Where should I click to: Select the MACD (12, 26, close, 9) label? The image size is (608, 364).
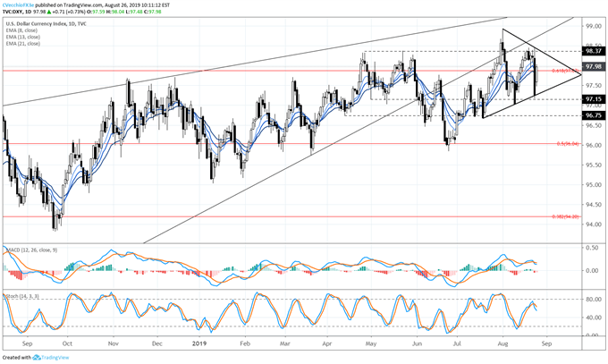coord(30,250)
